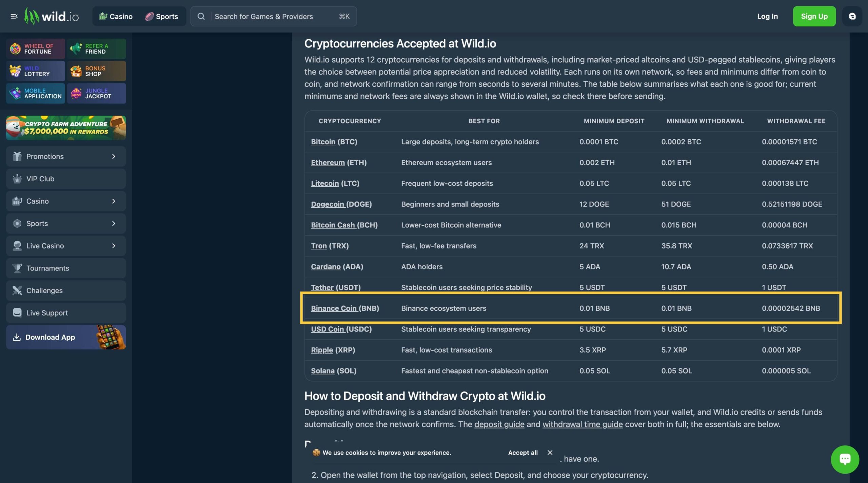Expand the sidebar Sports chevron
Image resolution: width=868 pixels, height=483 pixels.
pos(114,224)
